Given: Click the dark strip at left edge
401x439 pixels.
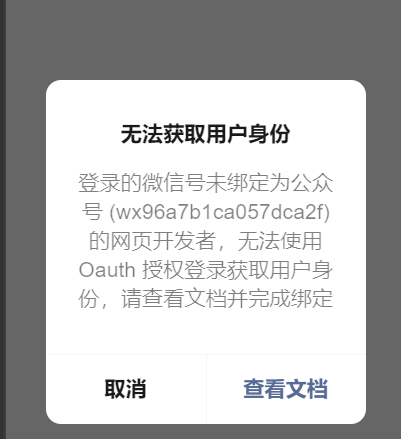Looking at the screenshot, I should click(x=3, y=219).
